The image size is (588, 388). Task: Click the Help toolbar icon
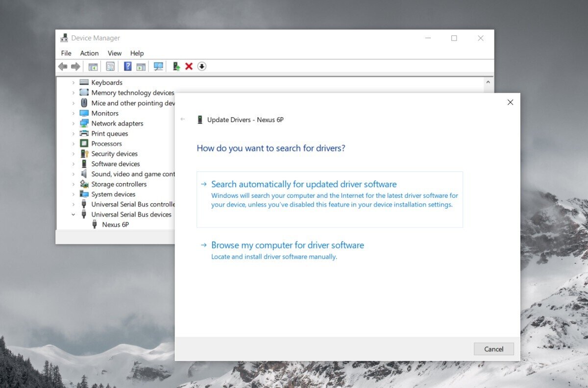point(128,66)
